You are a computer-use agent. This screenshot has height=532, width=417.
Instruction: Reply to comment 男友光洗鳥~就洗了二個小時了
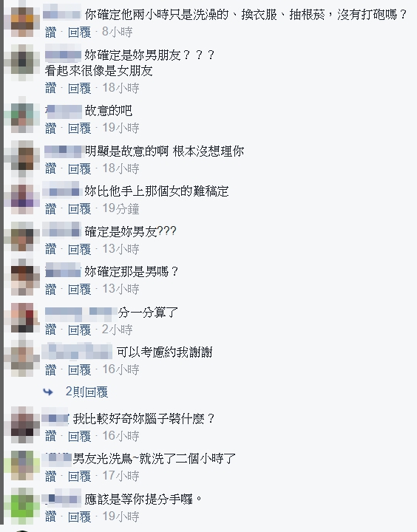[79, 477]
